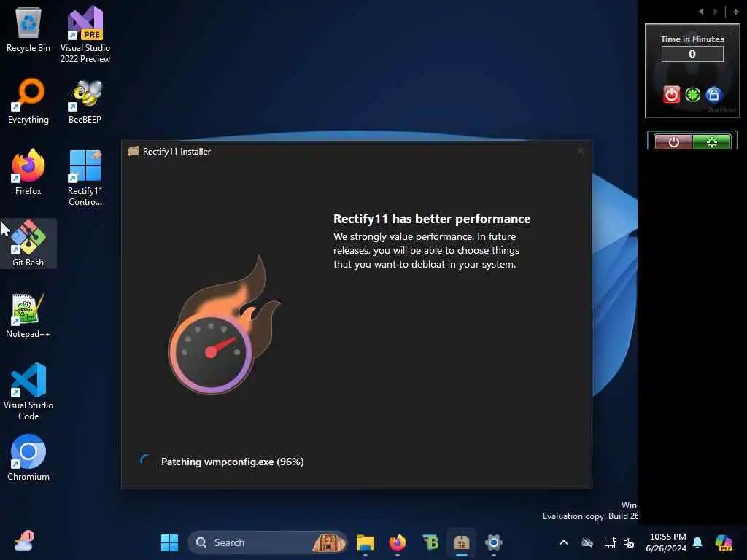
Task: Click the green restart icon in timer widget
Action: point(692,95)
